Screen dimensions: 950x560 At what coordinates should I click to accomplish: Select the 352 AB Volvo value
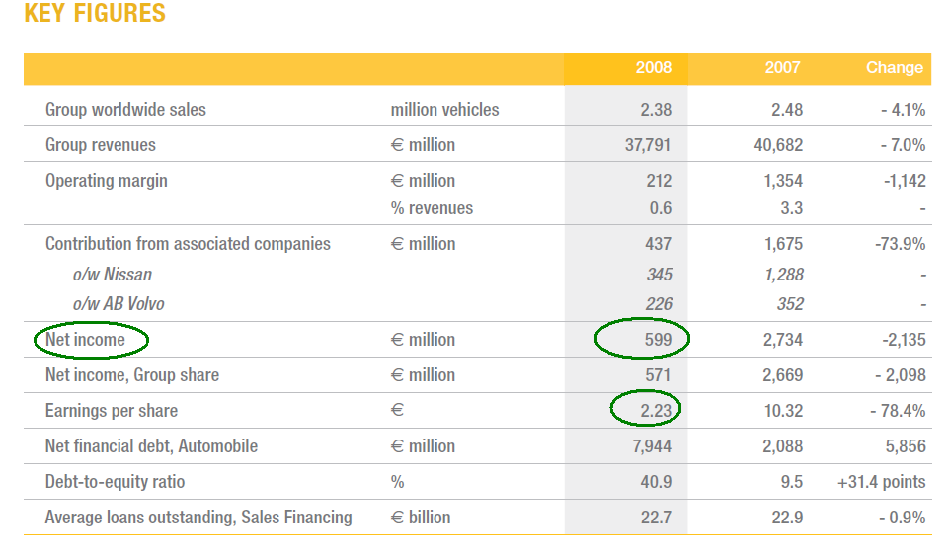point(791,303)
